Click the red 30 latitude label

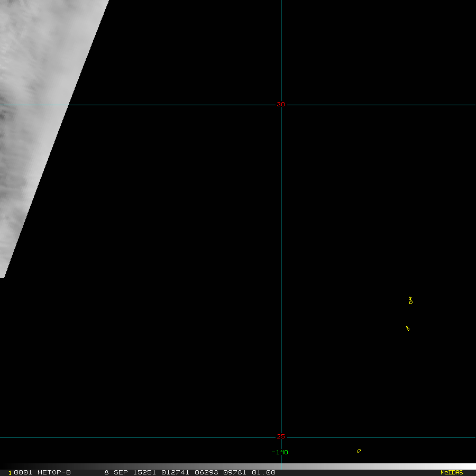[281, 104]
